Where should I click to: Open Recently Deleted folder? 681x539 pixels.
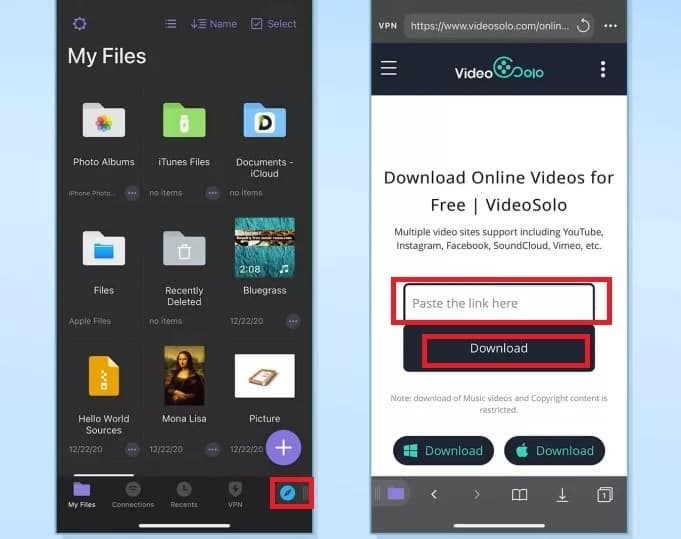184,248
